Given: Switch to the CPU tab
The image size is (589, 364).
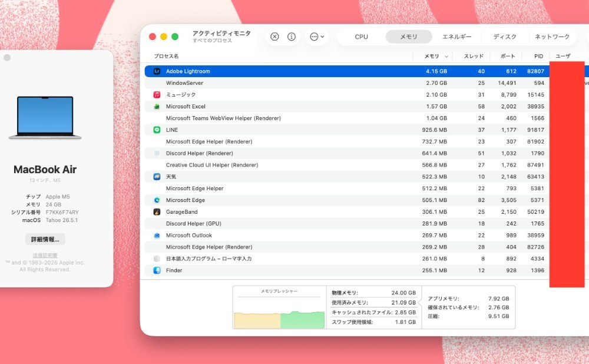Looking at the screenshot, I should (x=362, y=37).
